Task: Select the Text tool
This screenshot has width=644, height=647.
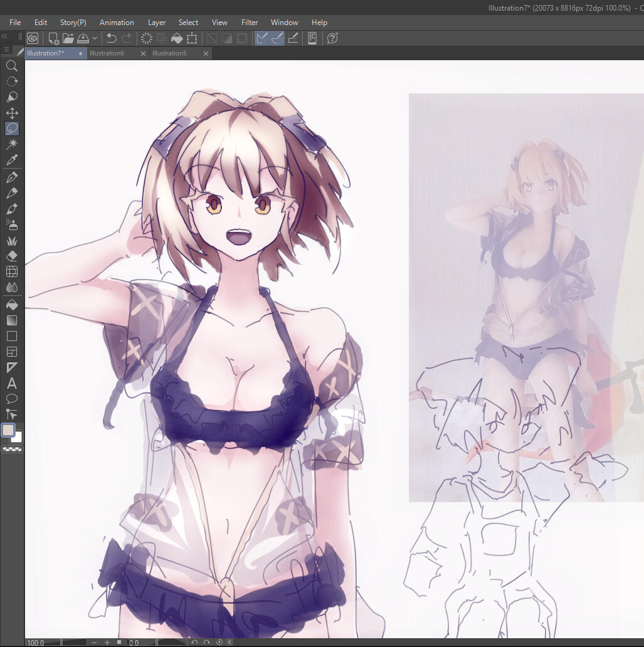Action: [x=11, y=384]
